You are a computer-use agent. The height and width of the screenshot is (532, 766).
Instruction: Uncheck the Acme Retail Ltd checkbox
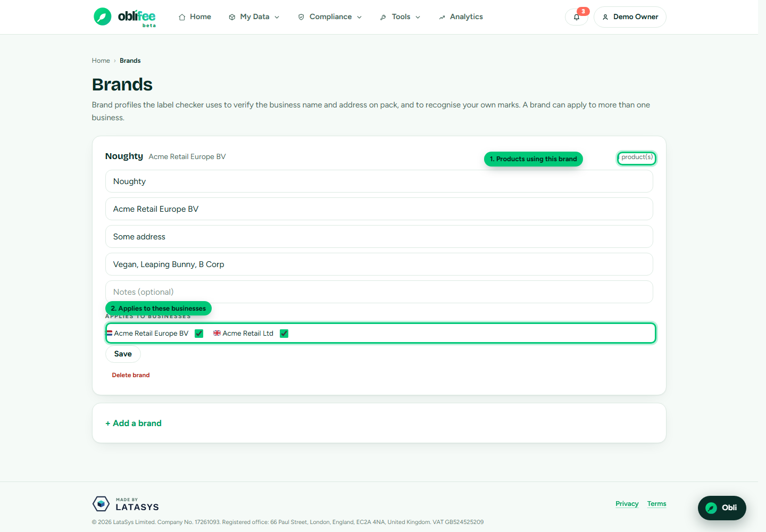tap(284, 334)
